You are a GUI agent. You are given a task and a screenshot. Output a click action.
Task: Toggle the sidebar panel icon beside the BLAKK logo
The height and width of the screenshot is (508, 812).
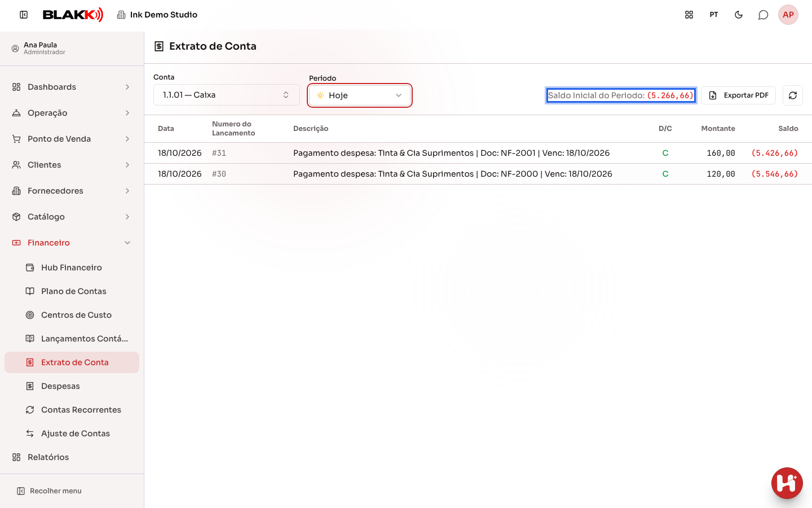(24, 15)
